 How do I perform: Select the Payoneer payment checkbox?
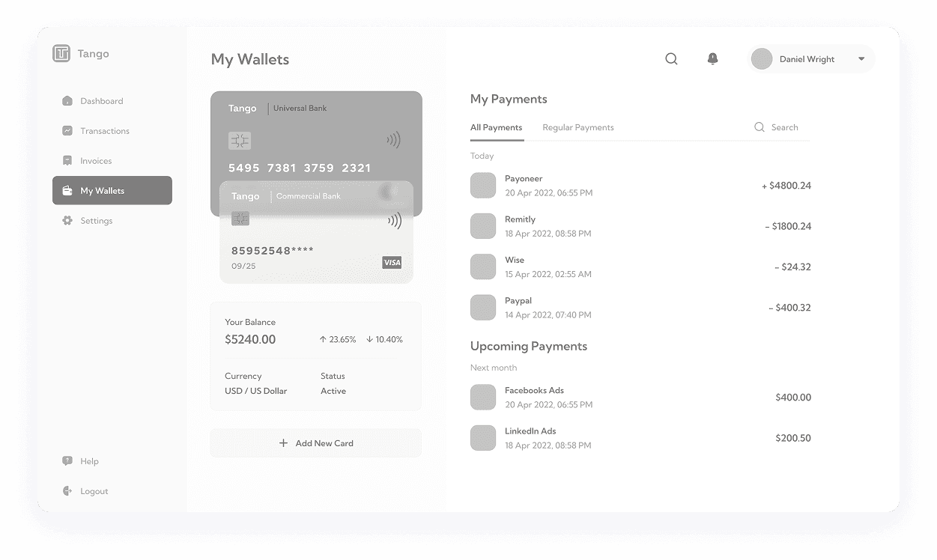pos(483,185)
